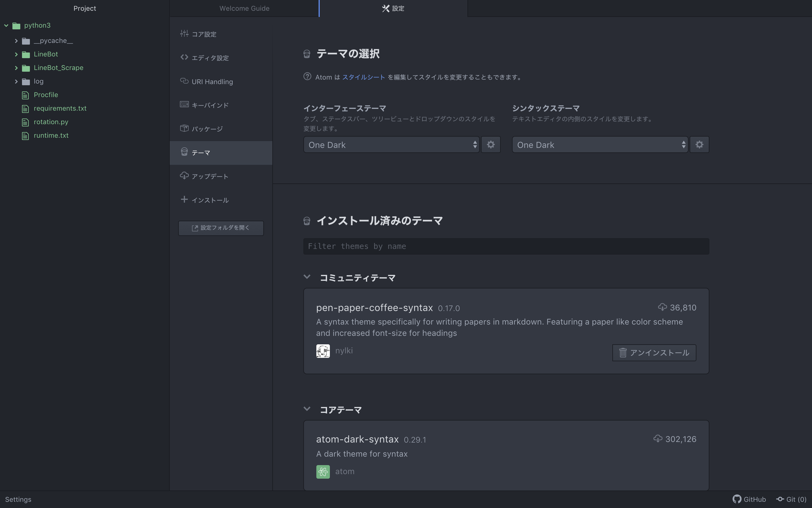Viewport: 812px width, 508px height.
Task: Click the Filter themes by name field
Action: [x=506, y=246]
